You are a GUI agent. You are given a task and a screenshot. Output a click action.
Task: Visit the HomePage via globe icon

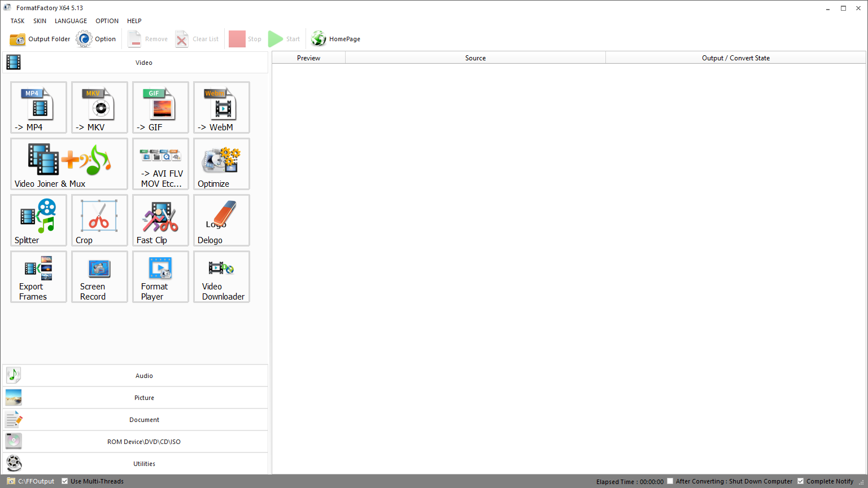point(335,39)
